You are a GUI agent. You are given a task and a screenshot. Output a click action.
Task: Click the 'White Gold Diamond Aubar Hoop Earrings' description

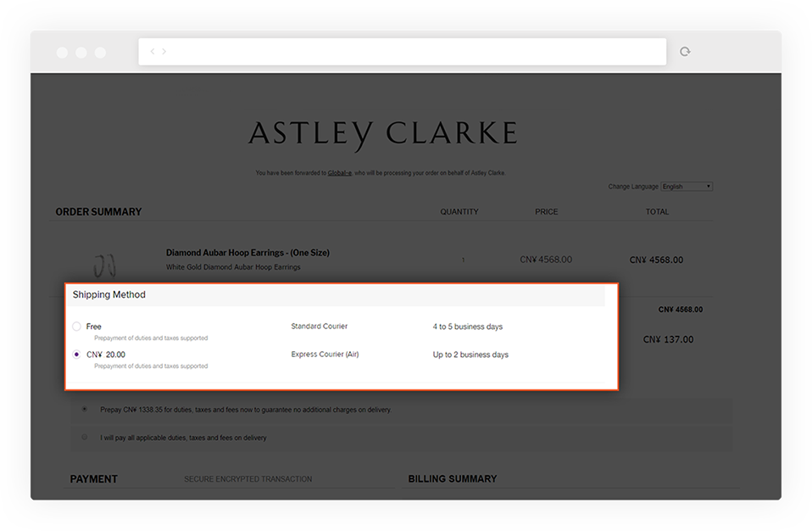coord(233,267)
